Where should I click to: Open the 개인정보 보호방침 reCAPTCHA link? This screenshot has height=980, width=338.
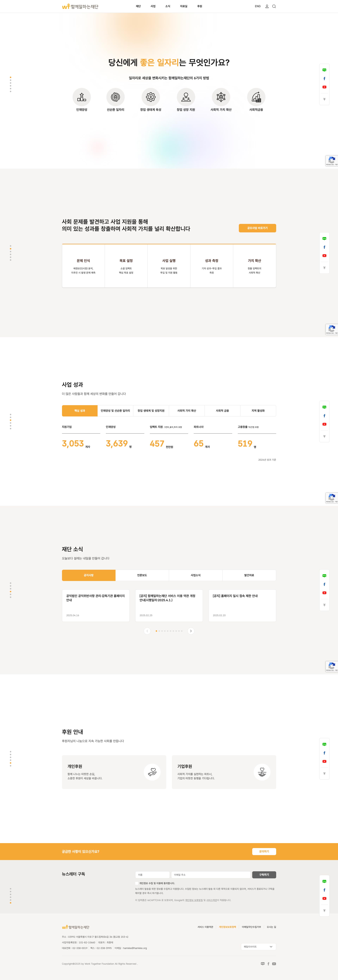(x=194, y=900)
